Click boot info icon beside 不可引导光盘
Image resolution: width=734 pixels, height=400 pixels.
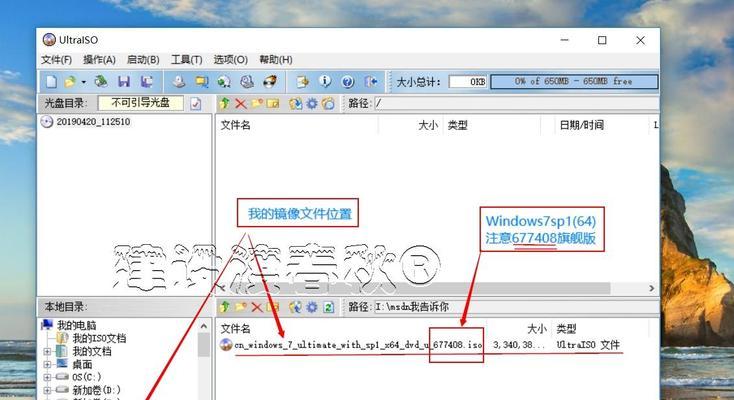click(x=196, y=104)
